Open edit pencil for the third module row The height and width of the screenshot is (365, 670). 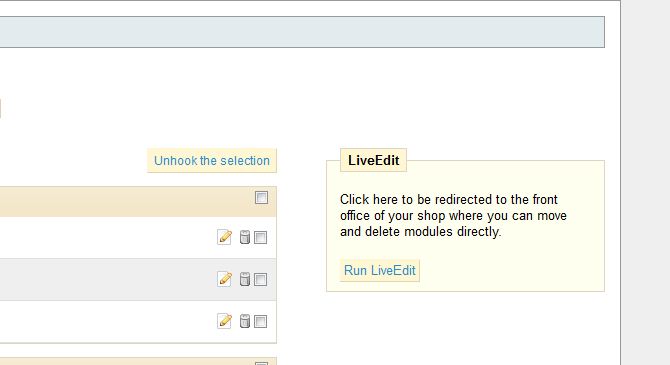click(x=224, y=321)
